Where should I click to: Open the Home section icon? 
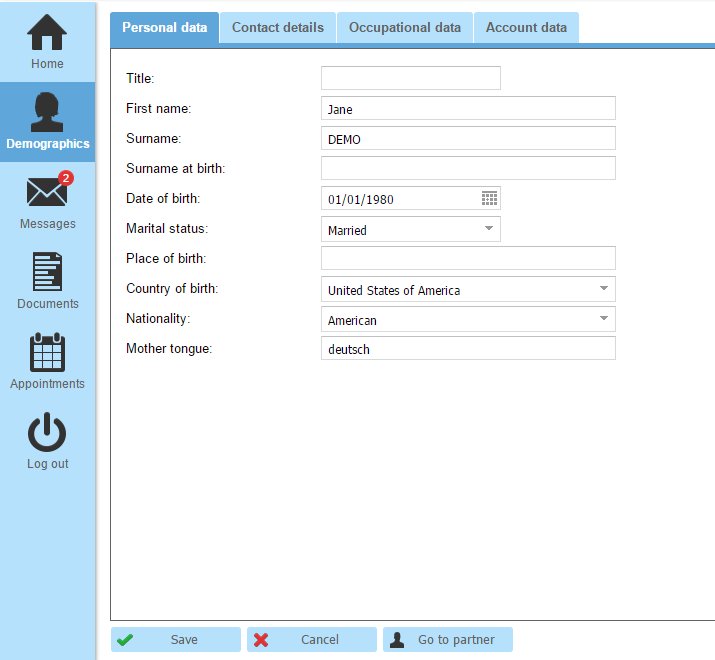tap(47, 32)
